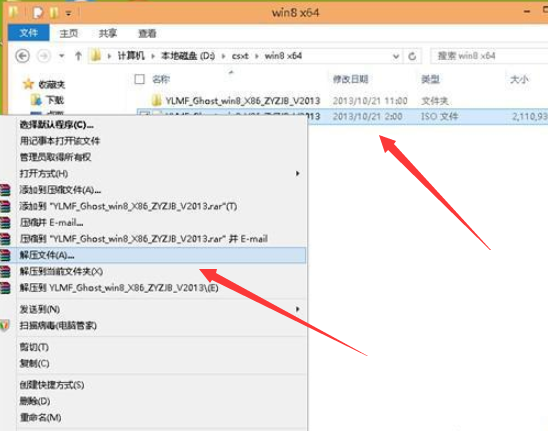Choose 解压到当前文件夹(X) from context menu

(61, 272)
